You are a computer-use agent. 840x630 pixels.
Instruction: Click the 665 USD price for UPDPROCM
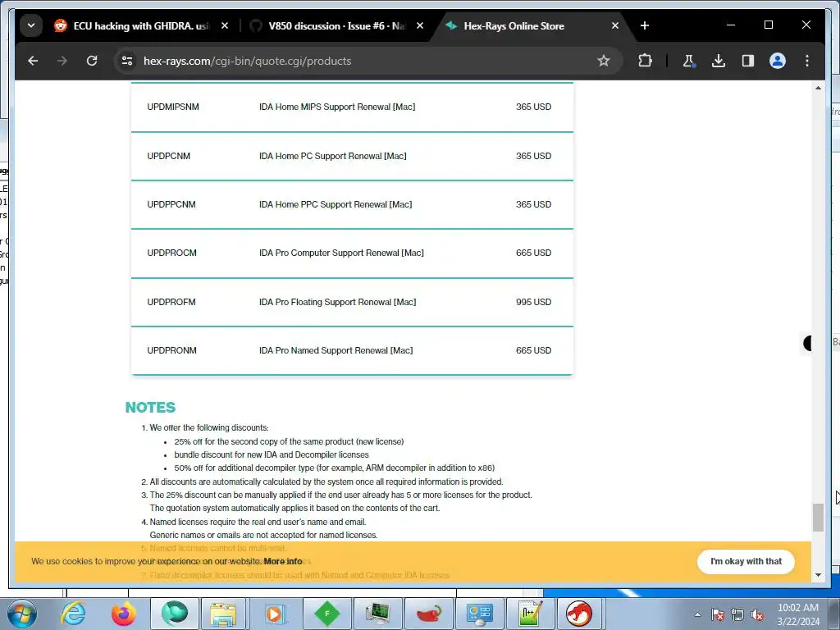tap(533, 253)
